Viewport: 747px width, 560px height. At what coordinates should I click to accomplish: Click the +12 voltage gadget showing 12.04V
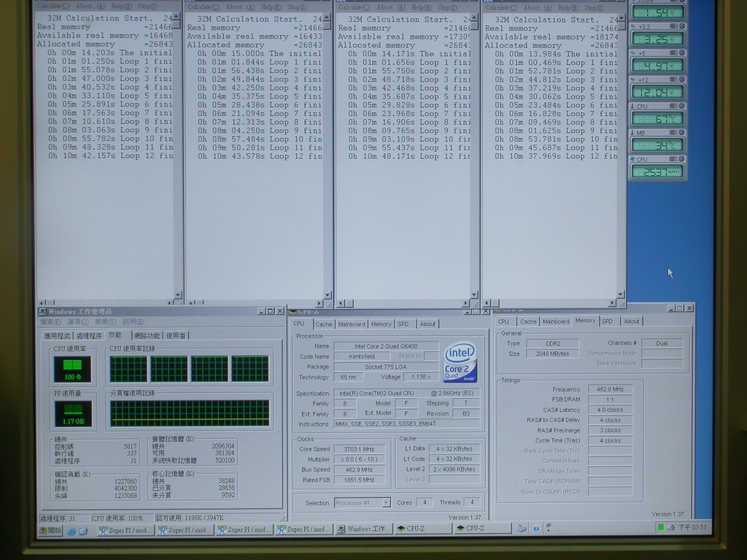(x=657, y=92)
